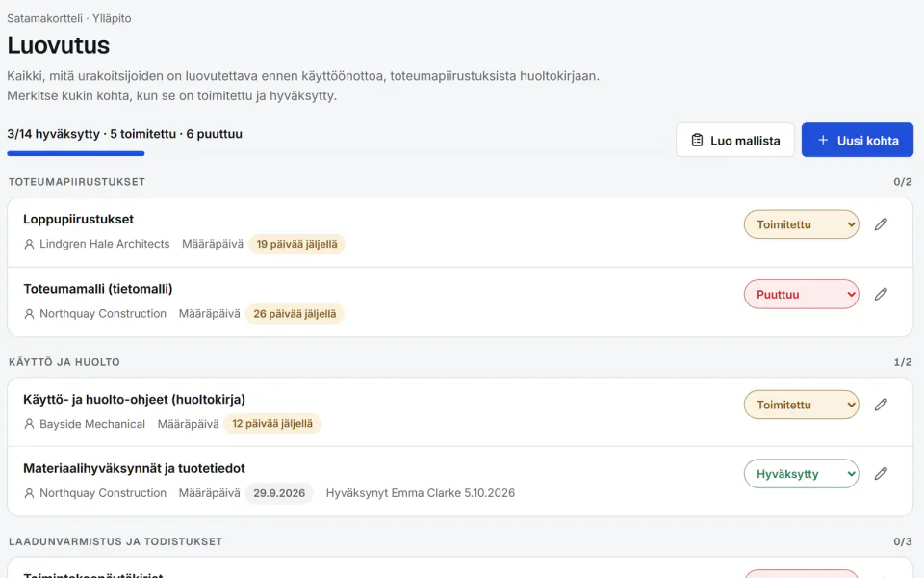The image size is (924, 578).
Task: Open status dropdown for Loppupiirustukset
Action: tap(802, 224)
